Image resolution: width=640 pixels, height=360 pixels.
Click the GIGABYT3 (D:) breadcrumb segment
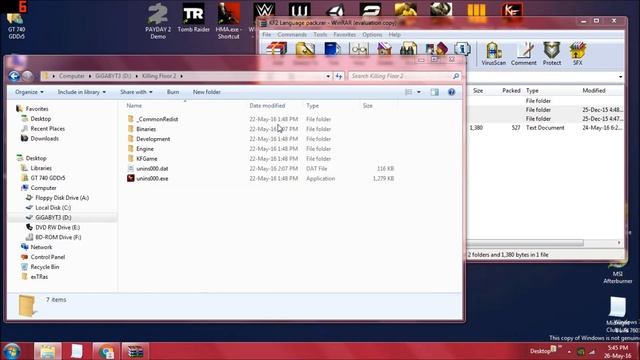[113, 76]
